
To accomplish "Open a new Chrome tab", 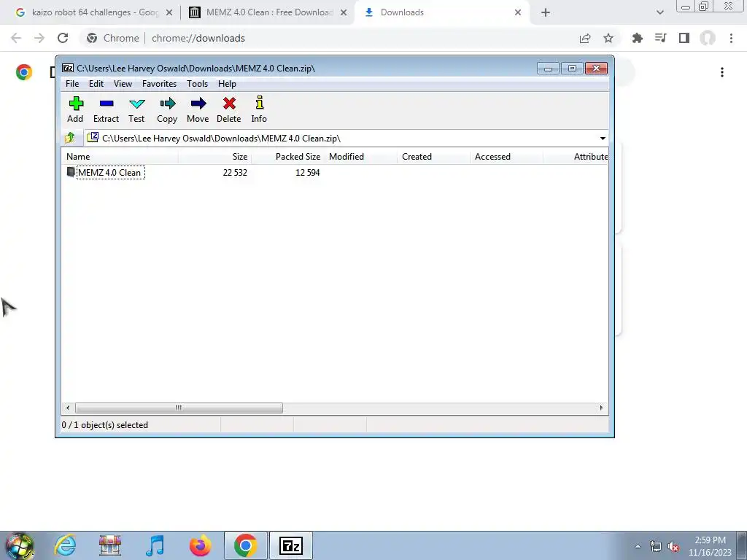I will 546,12.
